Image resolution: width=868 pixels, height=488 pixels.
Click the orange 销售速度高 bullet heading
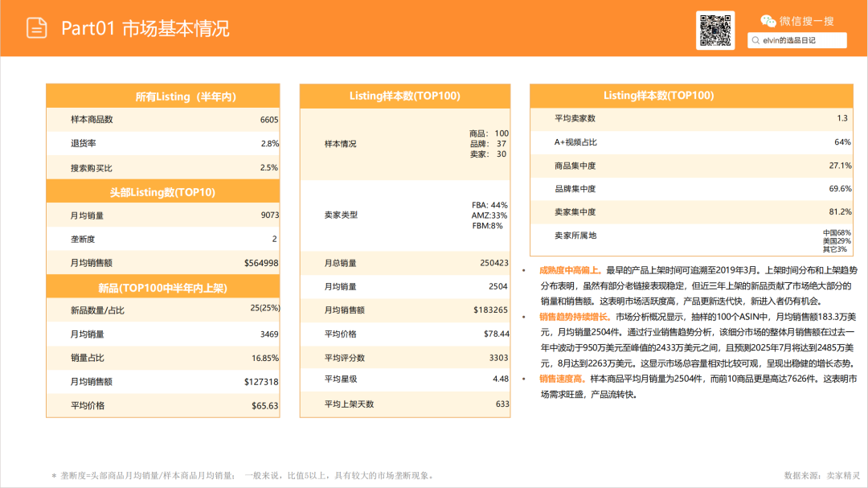point(562,379)
